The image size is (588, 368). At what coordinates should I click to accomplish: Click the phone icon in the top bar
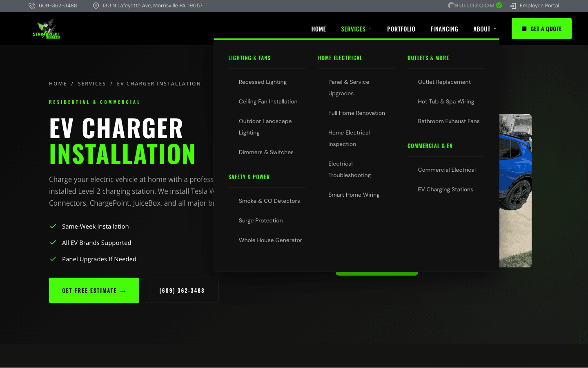pyautogui.click(x=31, y=6)
